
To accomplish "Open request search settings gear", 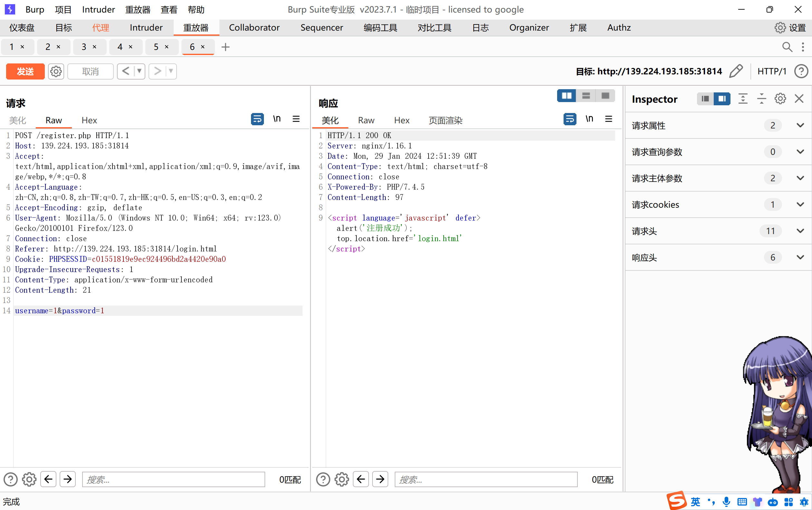I will point(29,479).
